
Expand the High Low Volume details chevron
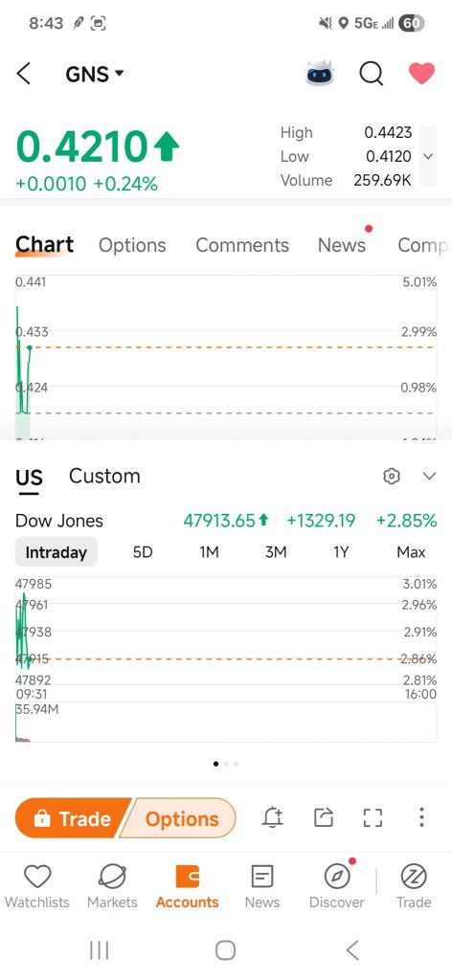click(428, 156)
